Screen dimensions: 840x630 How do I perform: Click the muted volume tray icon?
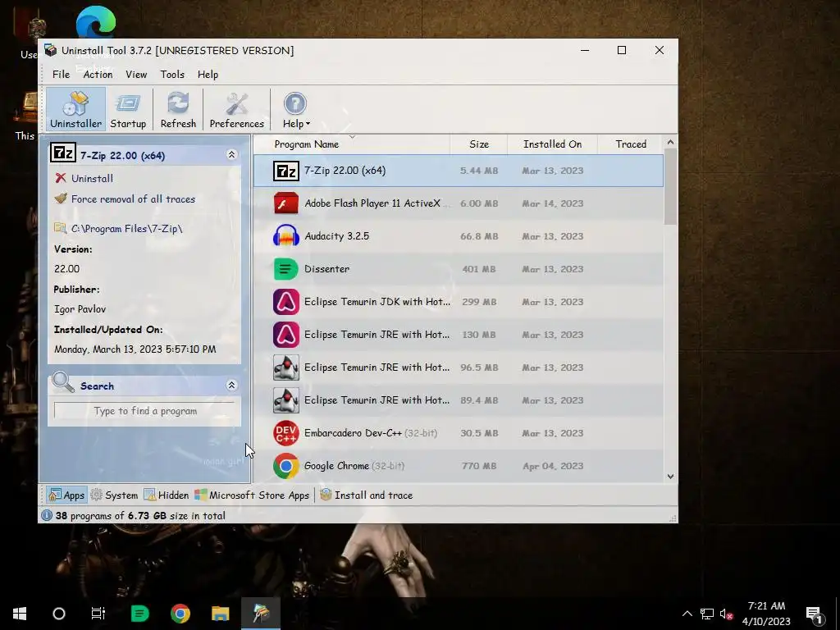tap(726, 614)
